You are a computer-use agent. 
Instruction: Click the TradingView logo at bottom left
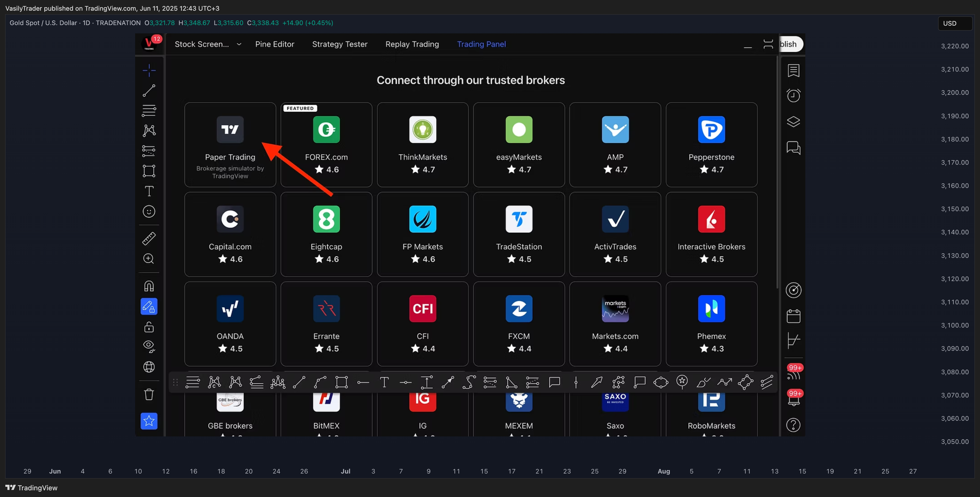click(31, 488)
